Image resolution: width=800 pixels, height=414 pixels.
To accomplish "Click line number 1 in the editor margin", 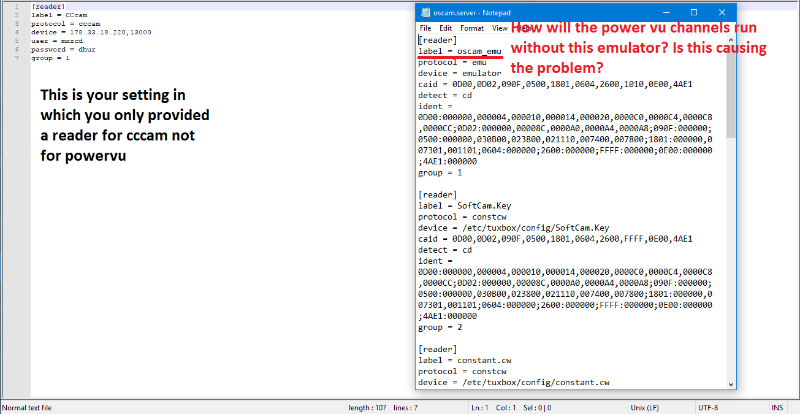I will click(x=7, y=6).
